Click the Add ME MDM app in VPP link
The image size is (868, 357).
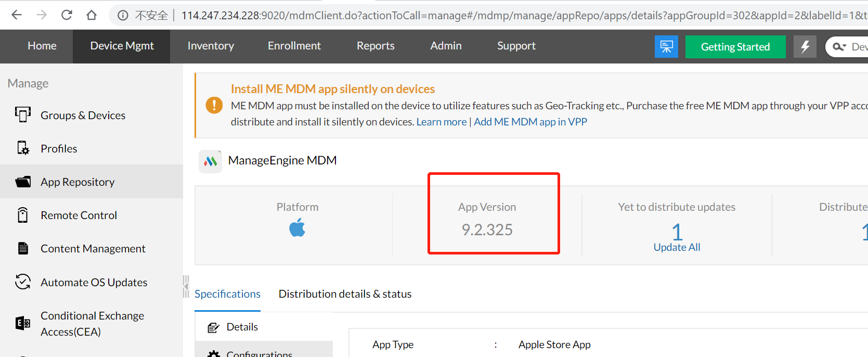(x=530, y=122)
